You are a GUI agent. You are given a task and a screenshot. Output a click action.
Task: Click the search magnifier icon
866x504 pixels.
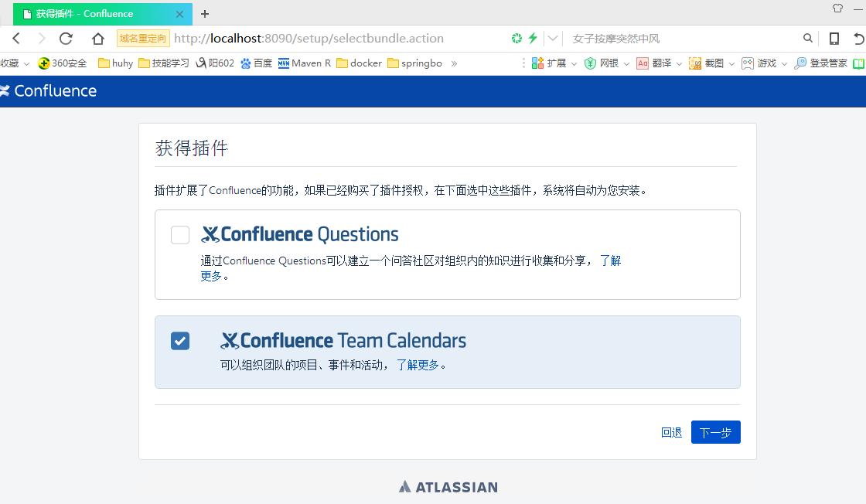click(808, 39)
